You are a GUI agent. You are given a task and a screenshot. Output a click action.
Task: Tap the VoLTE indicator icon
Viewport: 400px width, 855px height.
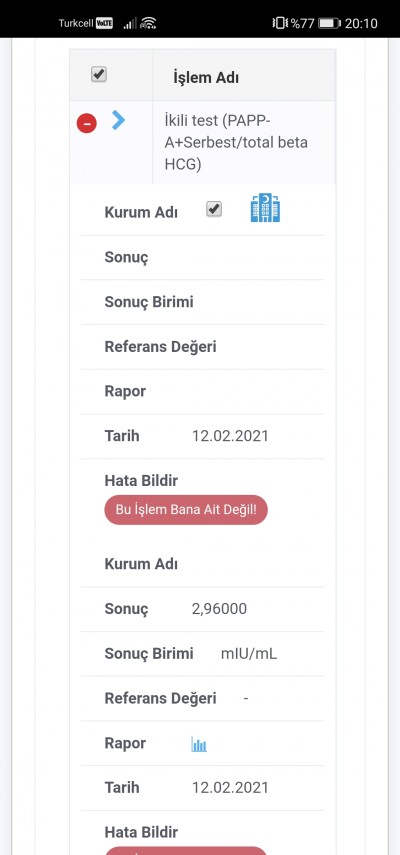click(105, 23)
